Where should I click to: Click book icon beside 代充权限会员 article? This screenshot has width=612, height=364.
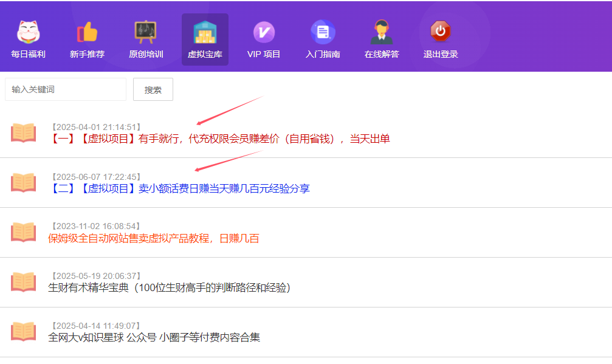pos(24,132)
